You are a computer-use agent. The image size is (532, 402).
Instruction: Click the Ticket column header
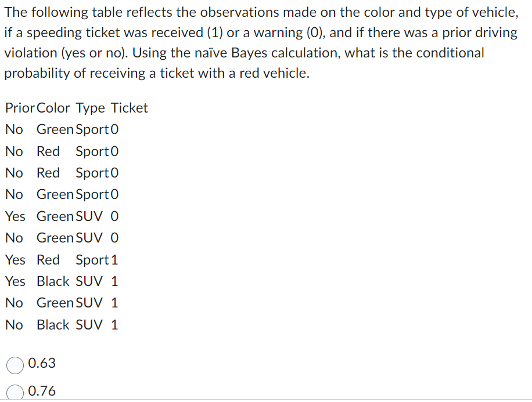click(129, 107)
